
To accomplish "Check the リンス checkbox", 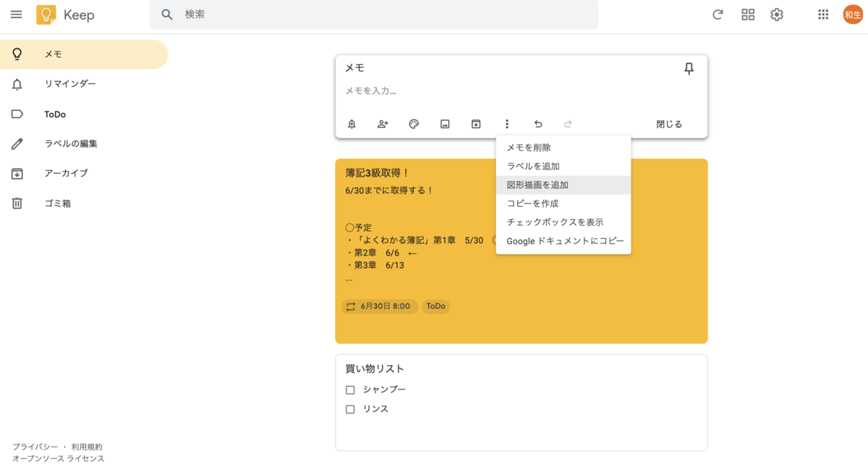I will (x=350, y=408).
